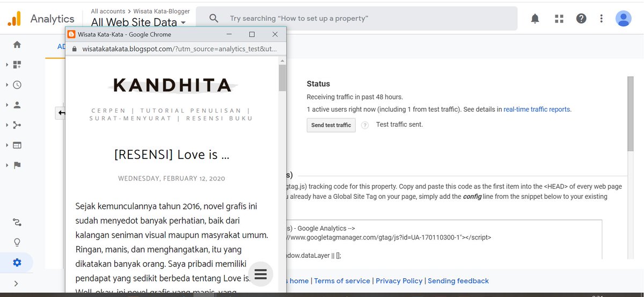Screen dimensions: 644x297
Task: Open Customization dashboard icon in sidebar
Action: [x=17, y=64]
